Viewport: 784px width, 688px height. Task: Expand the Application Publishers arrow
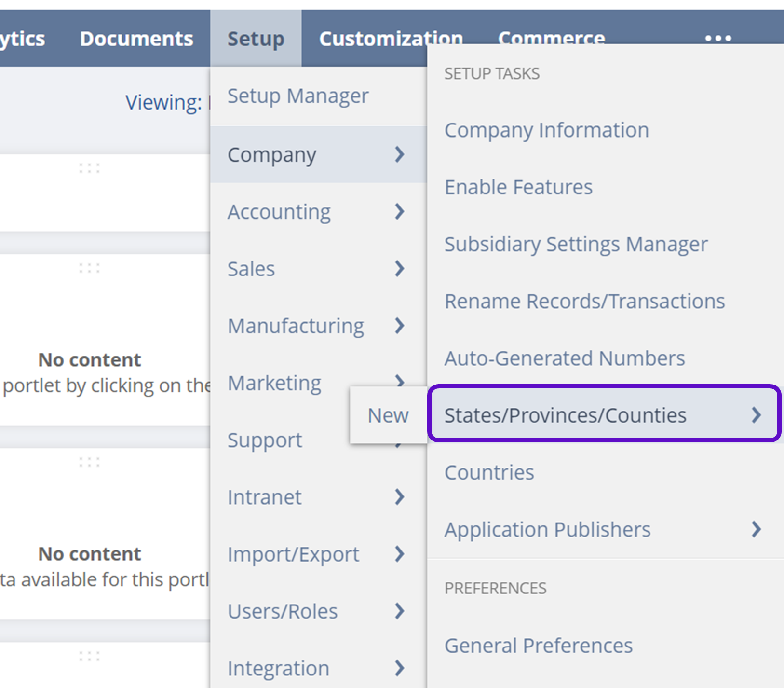pos(756,529)
